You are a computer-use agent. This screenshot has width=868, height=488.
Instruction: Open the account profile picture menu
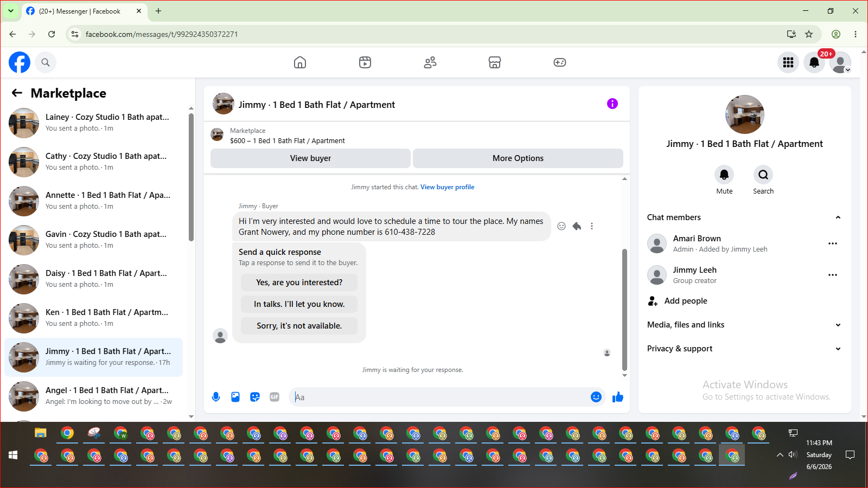pyautogui.click(x=840, y=62)
